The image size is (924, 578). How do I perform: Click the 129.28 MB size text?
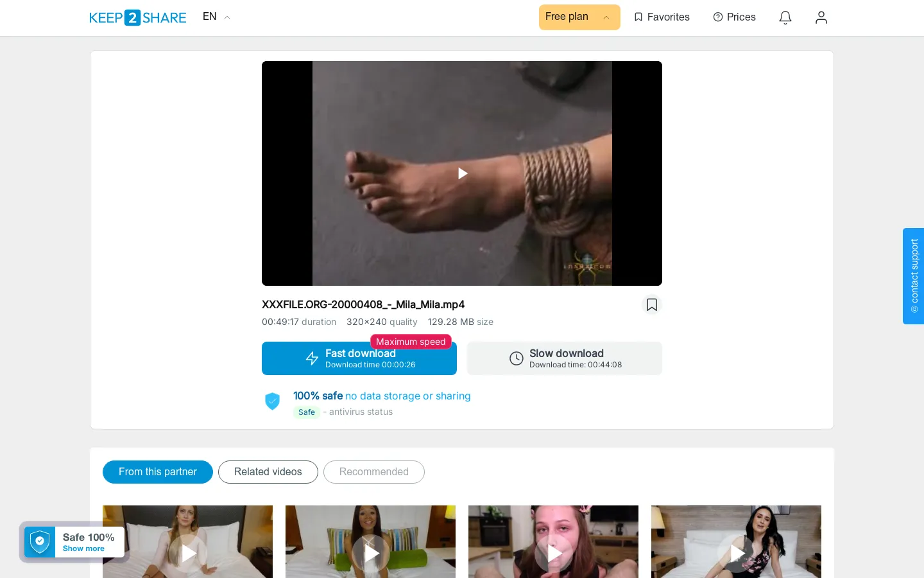click(x=461, y=322)
